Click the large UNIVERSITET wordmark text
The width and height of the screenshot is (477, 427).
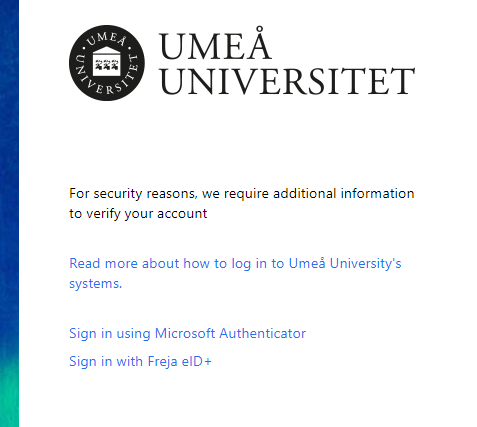click(x=287, y=81)
